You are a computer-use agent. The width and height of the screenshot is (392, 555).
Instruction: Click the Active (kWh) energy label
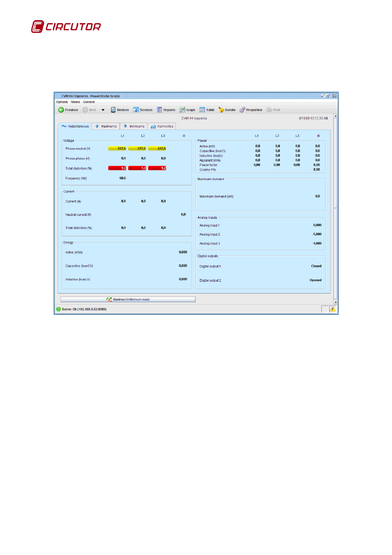point(74,252)
